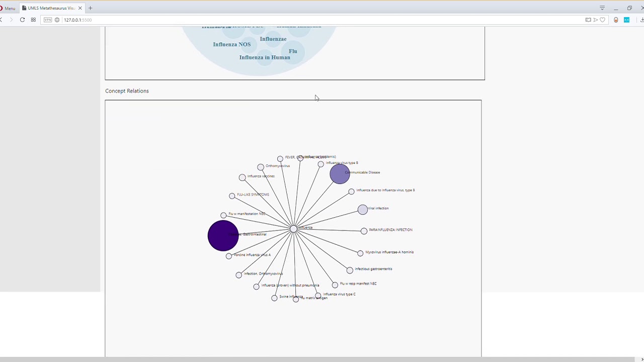Show site info globe icon
644x362 pixels.
click(57, 20)
